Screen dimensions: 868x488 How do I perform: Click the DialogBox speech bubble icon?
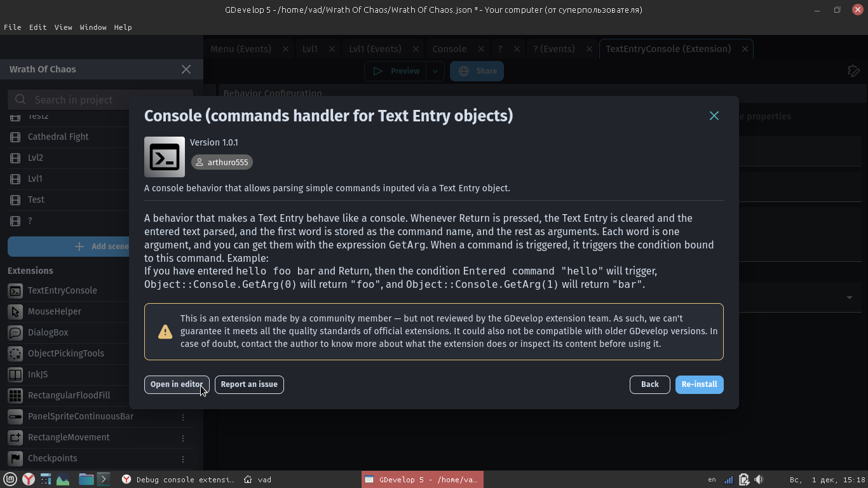tap(16, 332)
